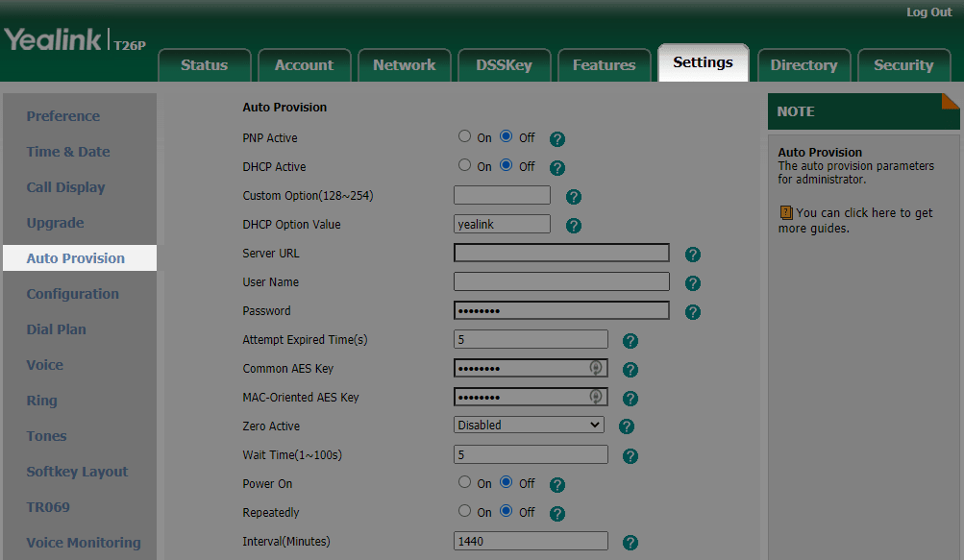This screenshot has width=964, height=560.
Task: Open Configuration page in sidebar
Action: click(72, 294)
